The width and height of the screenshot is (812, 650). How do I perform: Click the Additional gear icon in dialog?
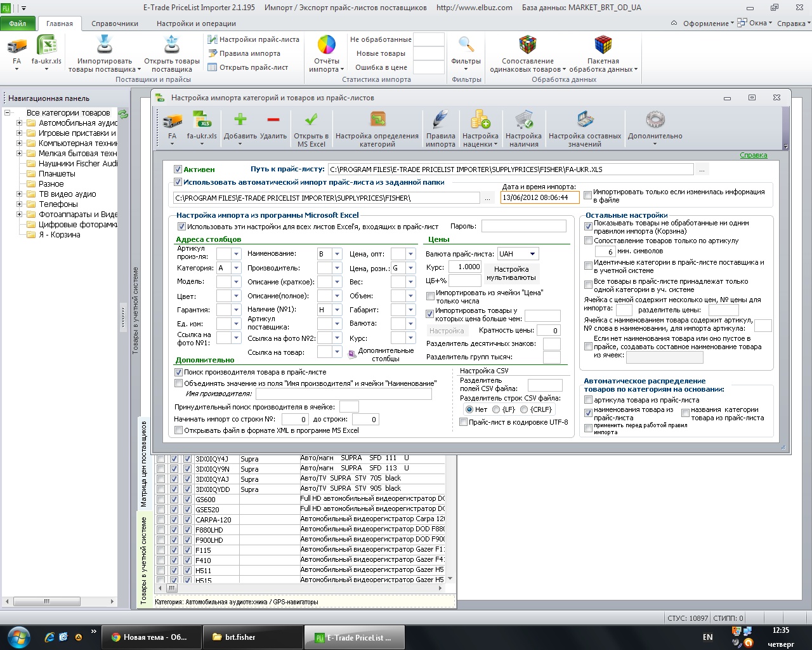(655, 120)
